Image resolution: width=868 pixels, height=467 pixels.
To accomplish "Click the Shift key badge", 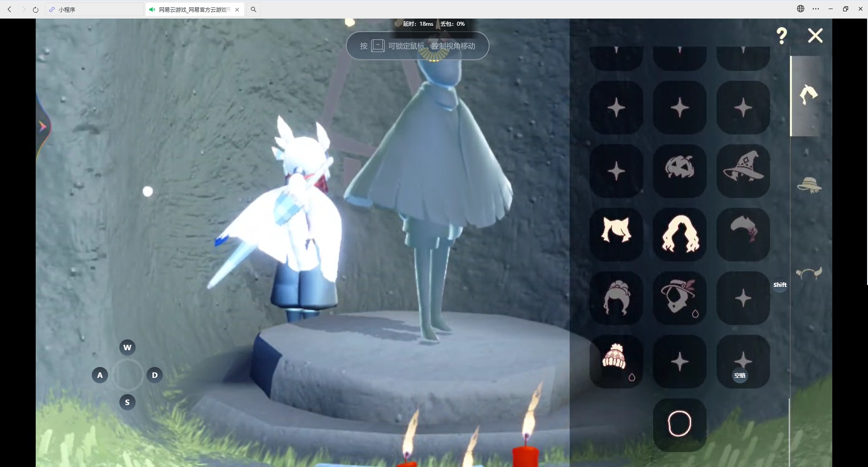I will (780, 285).
